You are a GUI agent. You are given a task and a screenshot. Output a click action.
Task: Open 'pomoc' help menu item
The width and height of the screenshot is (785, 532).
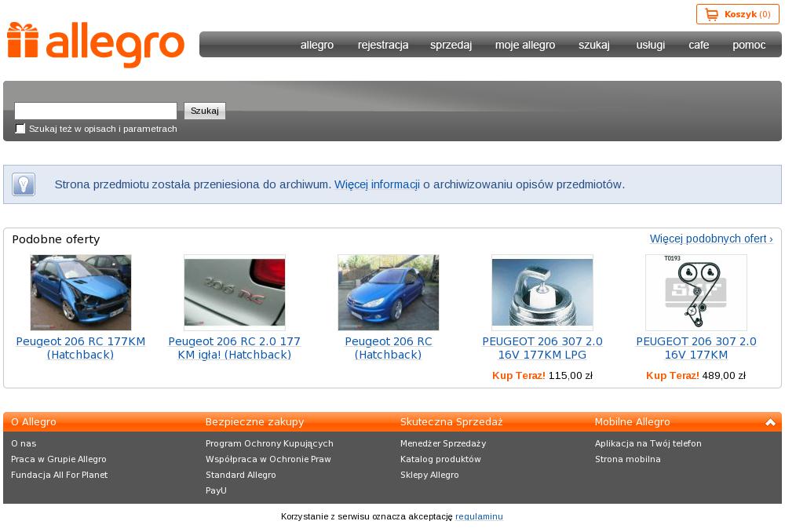point(749,45)
